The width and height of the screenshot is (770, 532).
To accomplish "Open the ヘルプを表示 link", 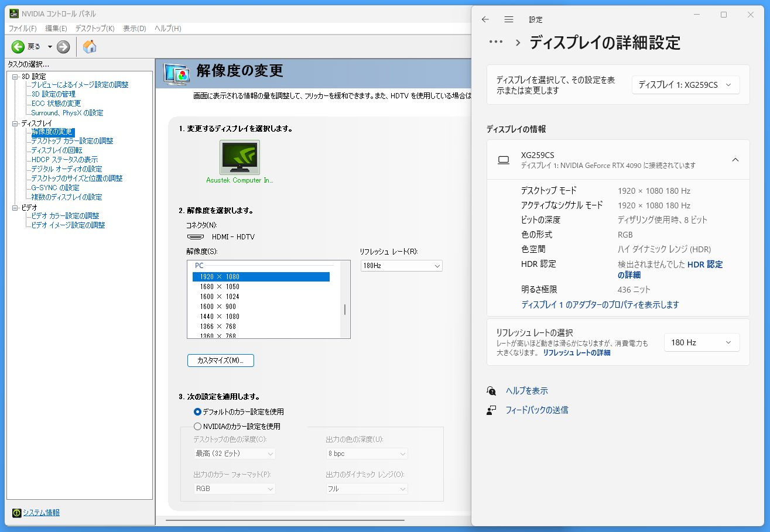I will click(527, 391).
